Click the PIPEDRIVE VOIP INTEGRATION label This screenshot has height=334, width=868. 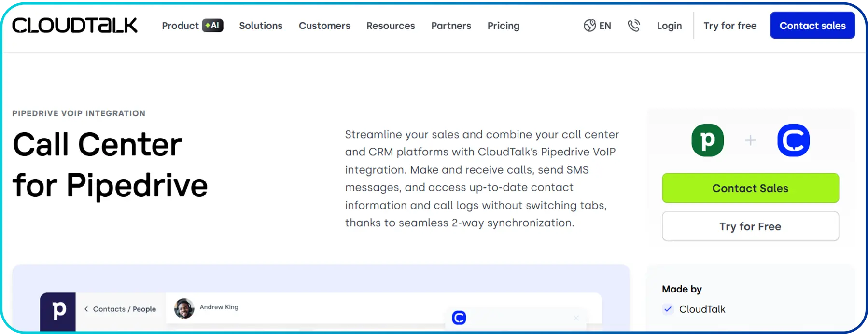click(79, 113)
